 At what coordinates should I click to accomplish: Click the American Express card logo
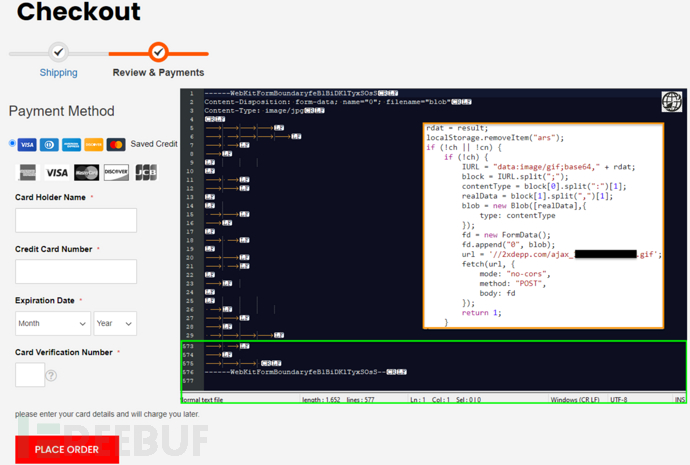click(x=27, y=172)
